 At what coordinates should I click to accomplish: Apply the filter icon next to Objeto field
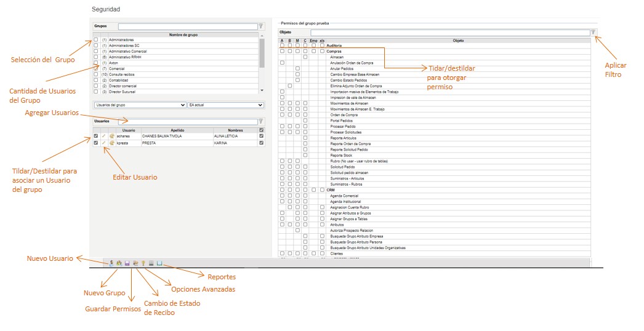[x=593, y=32]
